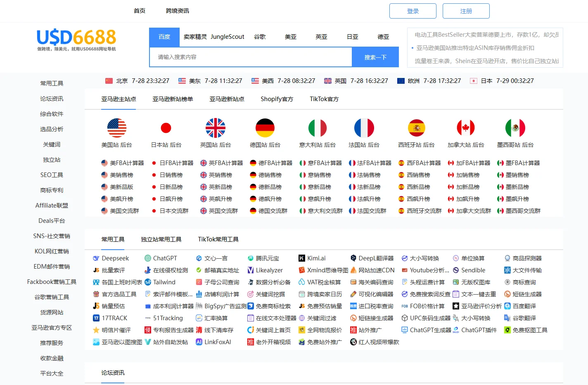Click the 登录 button
588x385 pixels.
413,11
